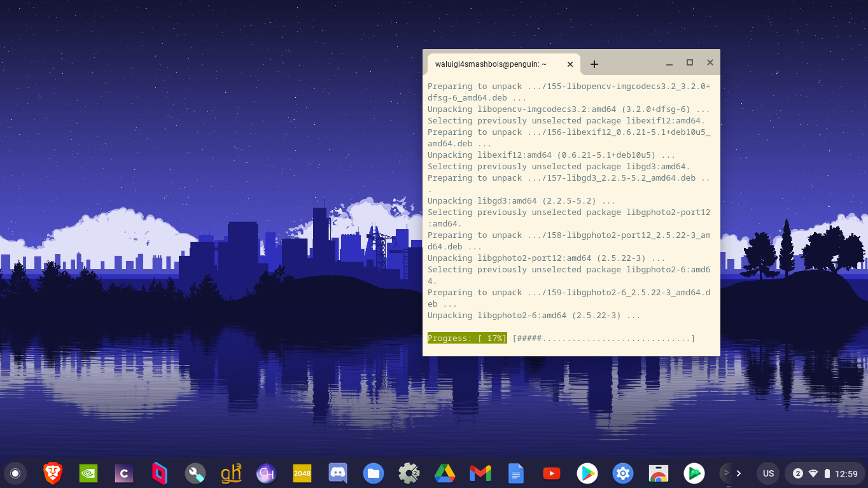
Task: Start the 2048 game
Action: [302, 473]
